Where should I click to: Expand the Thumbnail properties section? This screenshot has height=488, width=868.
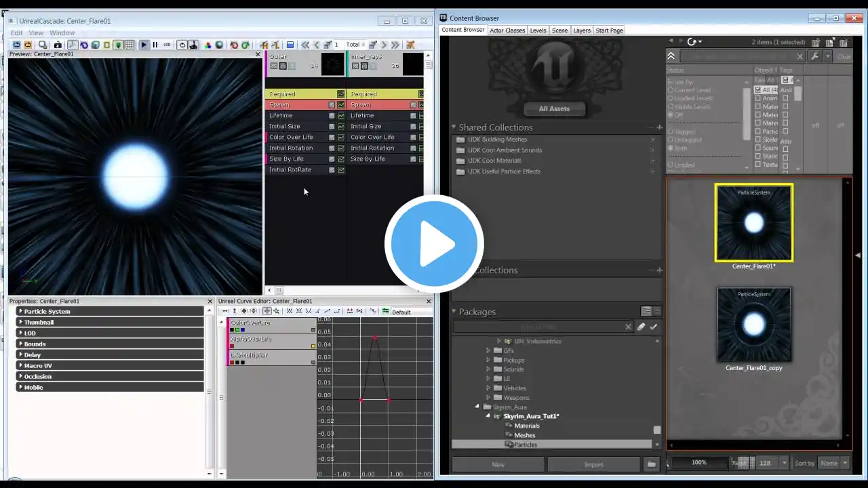coord(110,322)
